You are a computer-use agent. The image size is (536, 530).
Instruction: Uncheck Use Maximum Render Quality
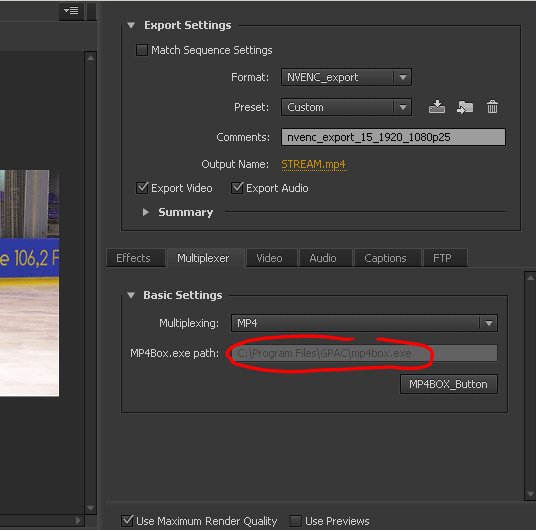127,521
